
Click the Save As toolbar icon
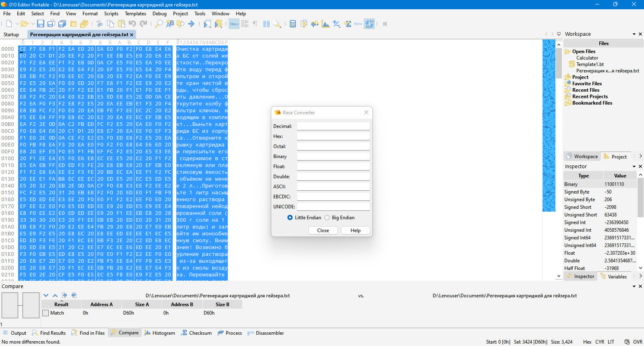(x=52, y=24)
